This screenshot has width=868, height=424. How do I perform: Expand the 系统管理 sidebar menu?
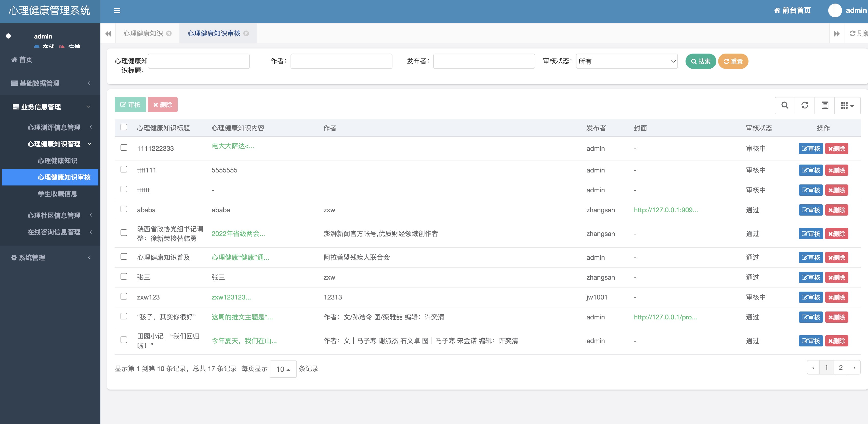point(50,258)
